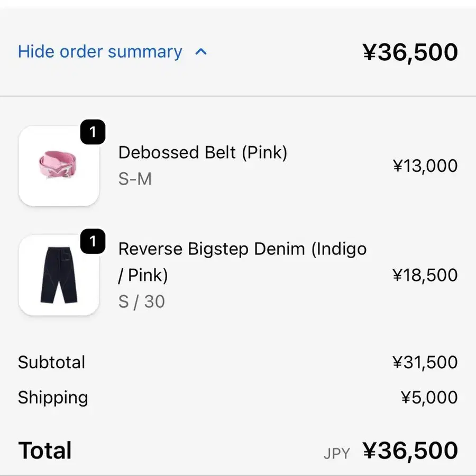Viewport: 476px width, 476px height.
Task: Click the belt's S-M size label
Action: pyautogui.click(x=135, y=179)
